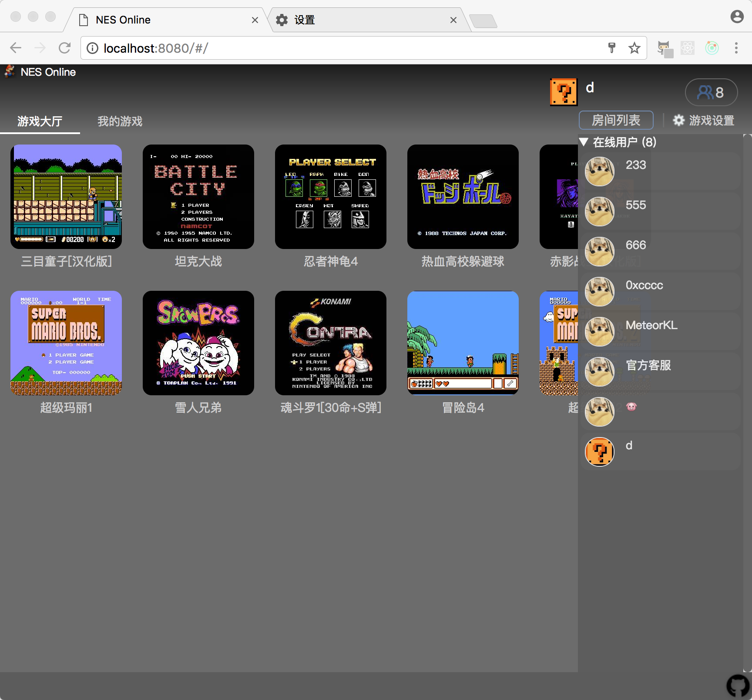The height and width of the screenshot is (700, 752).
Task: Click the NES Online title text
Action: [x=48, y=72]
